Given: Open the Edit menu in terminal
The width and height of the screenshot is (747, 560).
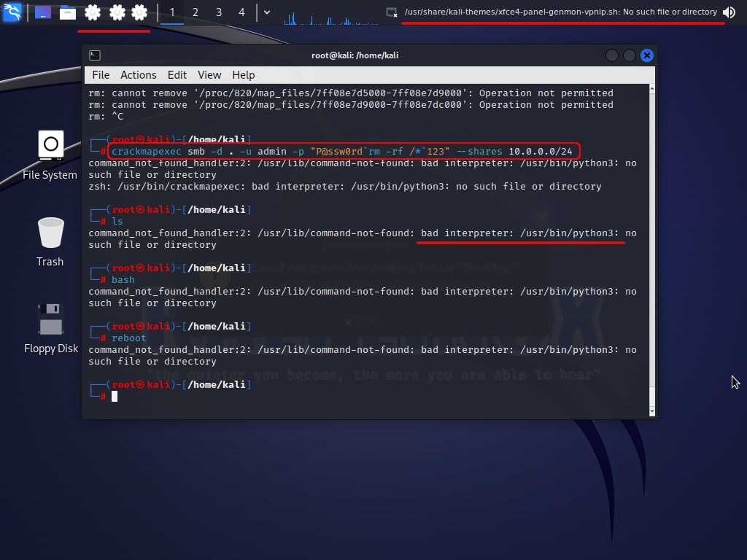Looking at the screenshot, I should tap(177, 75).
